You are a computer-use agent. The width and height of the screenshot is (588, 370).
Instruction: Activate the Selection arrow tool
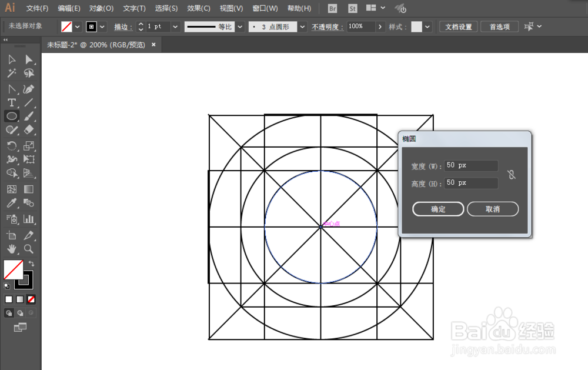11,59
